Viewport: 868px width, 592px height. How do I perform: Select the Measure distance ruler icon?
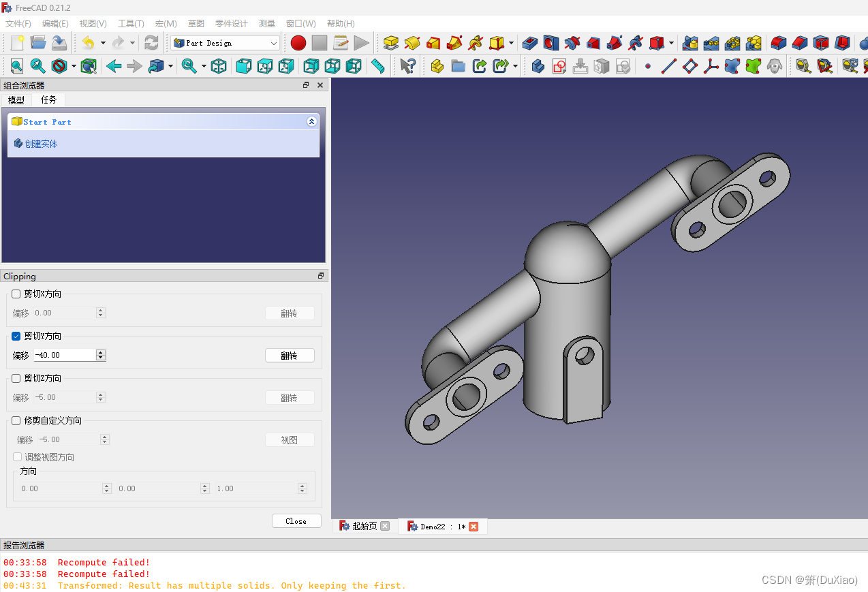click(377, 66)
